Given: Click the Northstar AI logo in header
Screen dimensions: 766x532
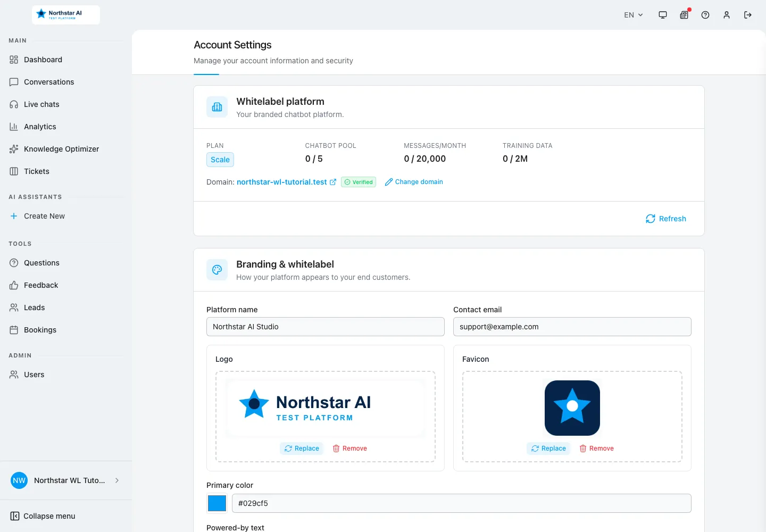Looking at the screenshot, I should tap(66, 15).
